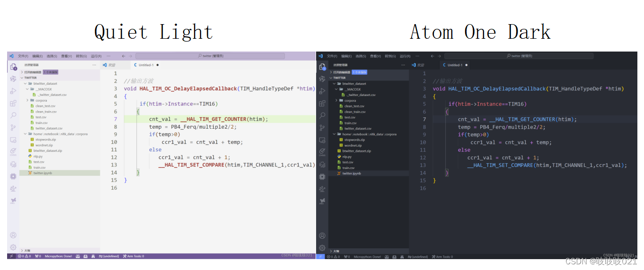Image resolution: width=644 pixels, height=270 pixels.
Task: Open Search magnifier icon in Quiet Light window
Action: (13, 115)
